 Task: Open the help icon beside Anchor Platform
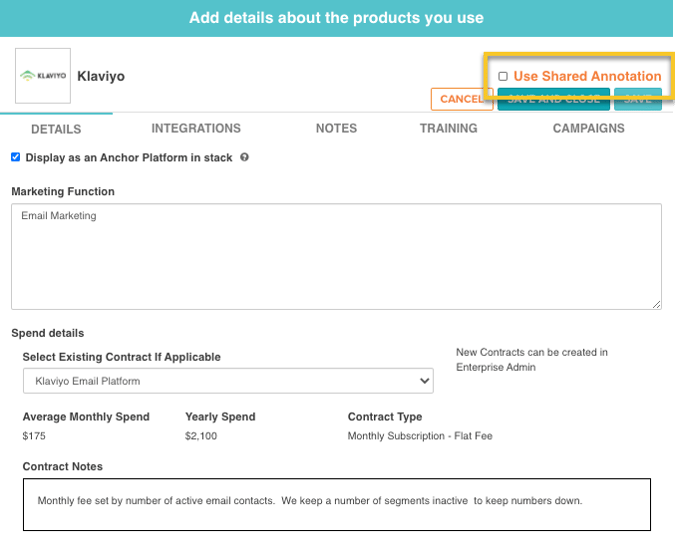(x=245, y=158)
